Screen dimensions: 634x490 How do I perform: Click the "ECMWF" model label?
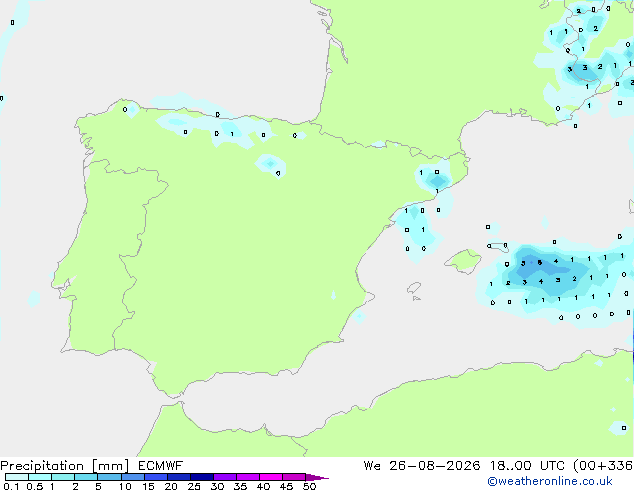tap(160, 465)
